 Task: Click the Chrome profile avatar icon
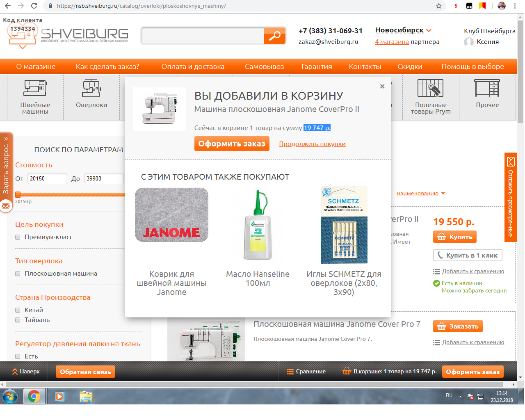pos(502,6)
